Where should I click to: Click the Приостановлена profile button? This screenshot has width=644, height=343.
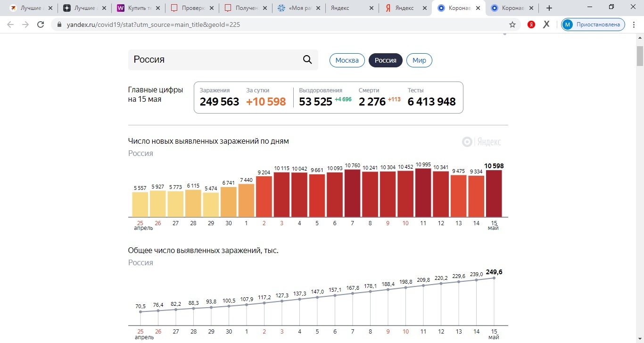[x=593, y=24]
